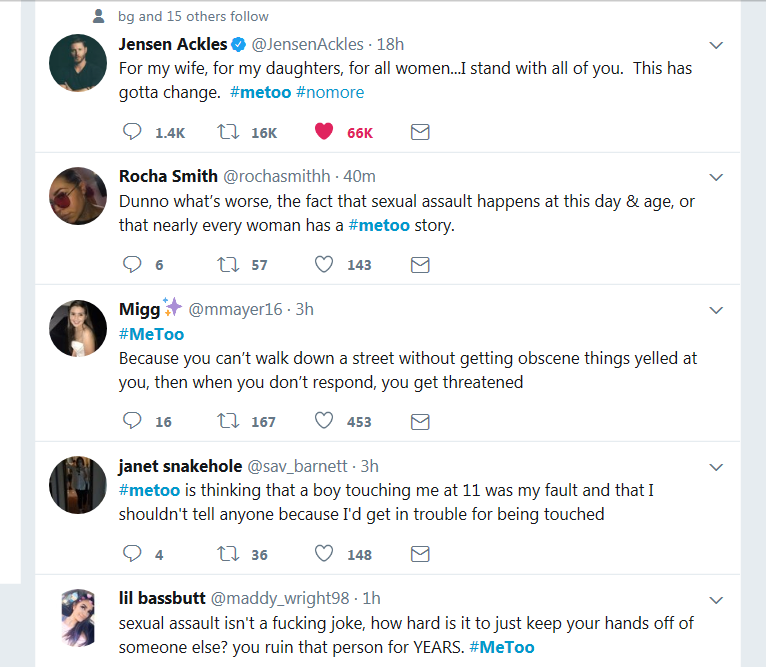
Task: Reply to Jensen Ackles' tweet
Action: (x=132, y=132)
